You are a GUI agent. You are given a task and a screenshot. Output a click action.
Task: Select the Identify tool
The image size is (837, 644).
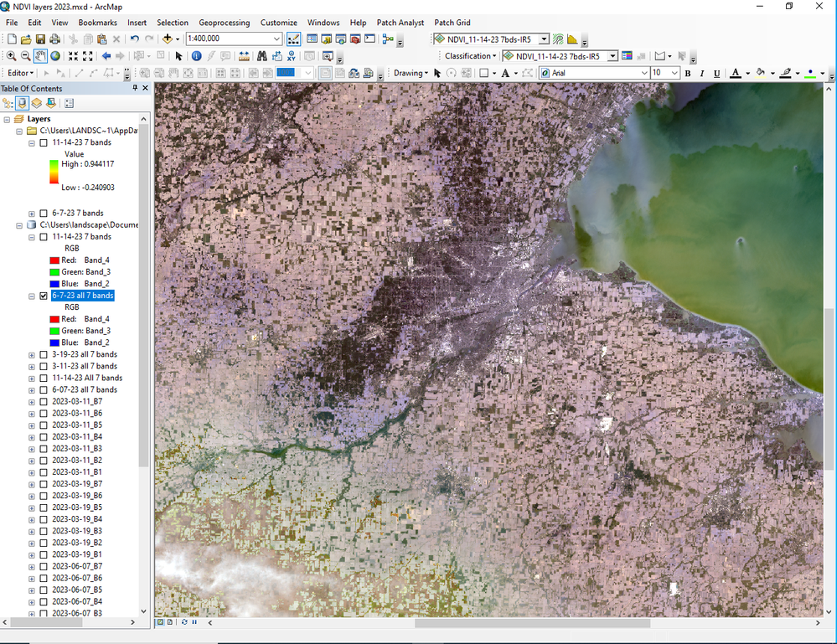[x=196, y=56]
